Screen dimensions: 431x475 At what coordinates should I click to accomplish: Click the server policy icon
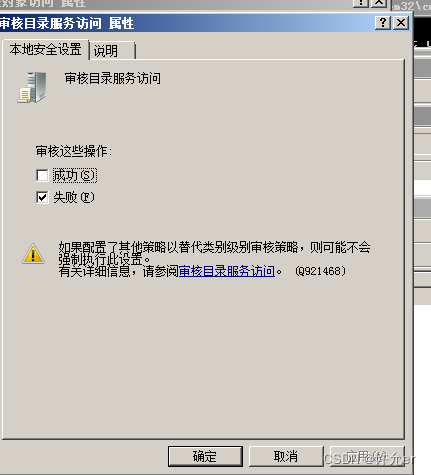[x=32, y=87]
